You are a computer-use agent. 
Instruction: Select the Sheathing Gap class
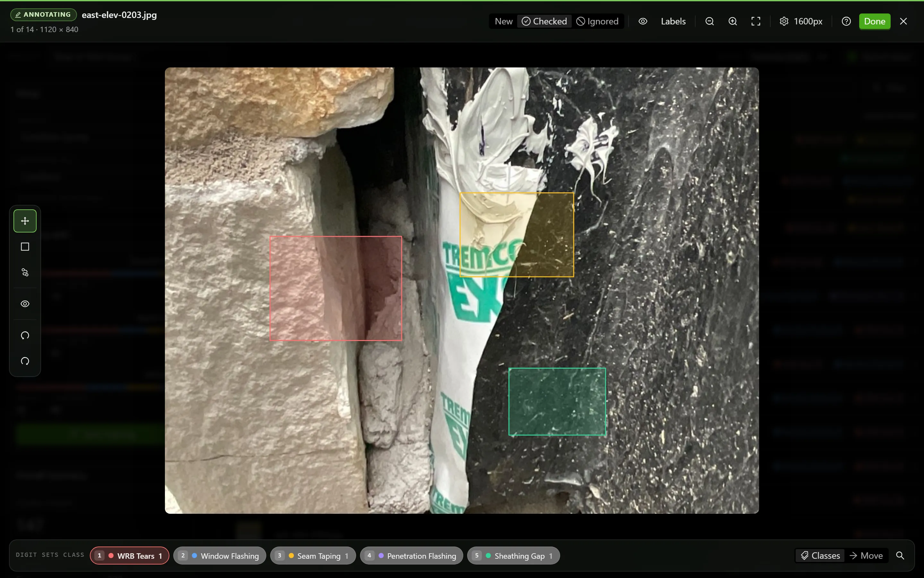[x=514, y=556]
